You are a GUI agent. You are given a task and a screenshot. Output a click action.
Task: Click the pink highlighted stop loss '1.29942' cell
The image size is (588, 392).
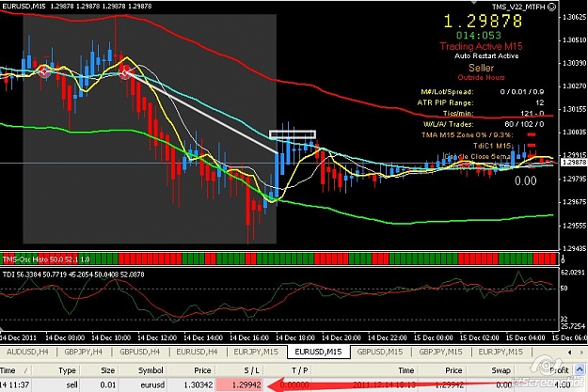pos(240,384)
